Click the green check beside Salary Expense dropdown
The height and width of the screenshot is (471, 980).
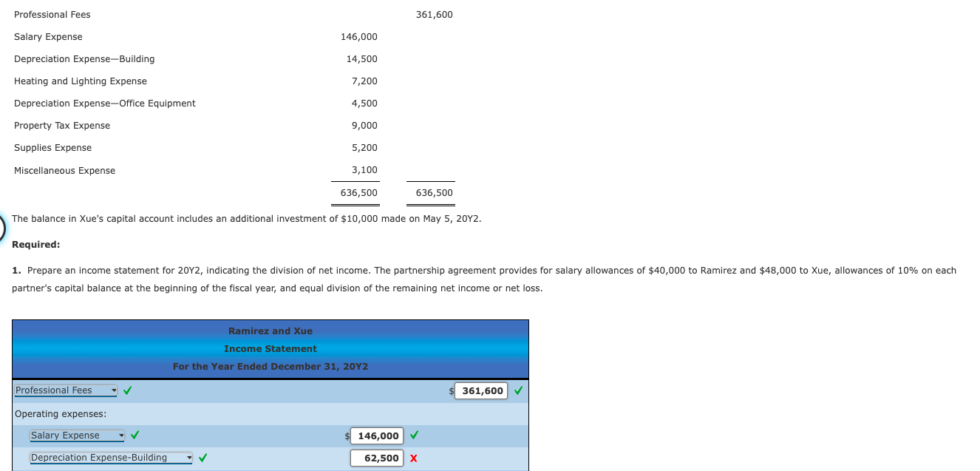pos(136,436)
